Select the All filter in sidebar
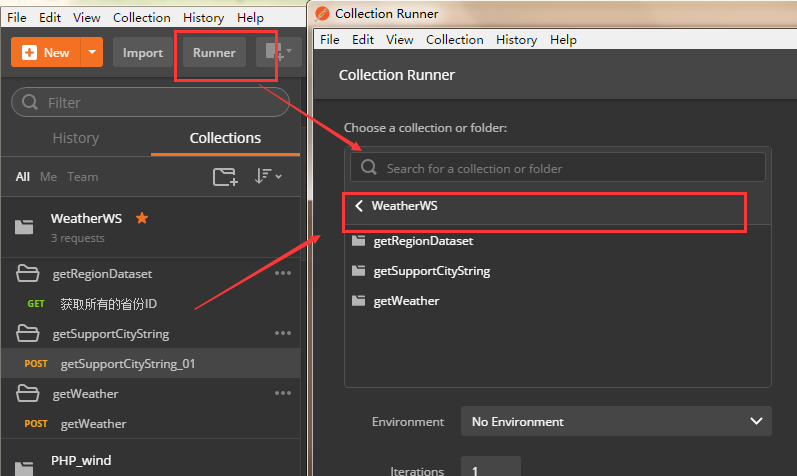The height and width of the screenshot is (476, 797). [x=22, y=177]
